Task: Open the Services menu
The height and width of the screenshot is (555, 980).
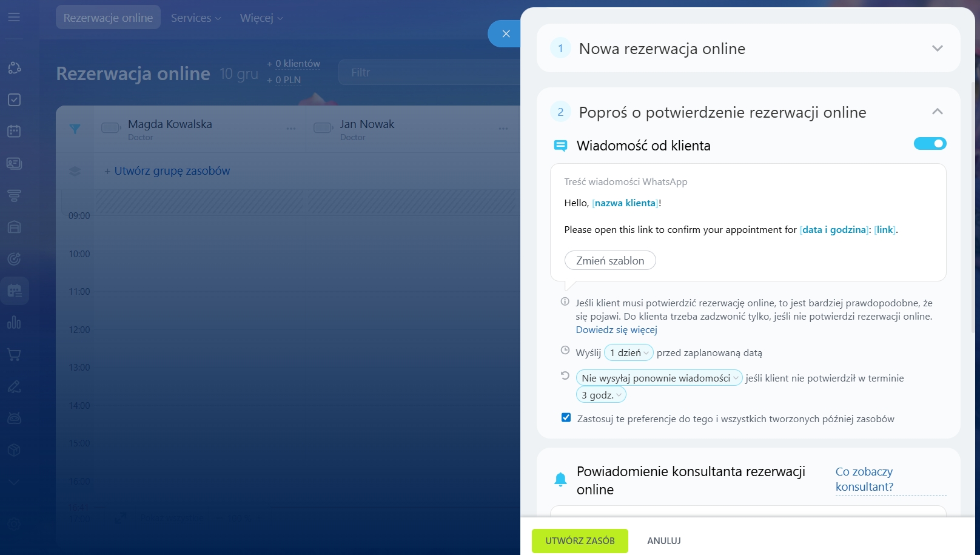Action: click(196, 18)
